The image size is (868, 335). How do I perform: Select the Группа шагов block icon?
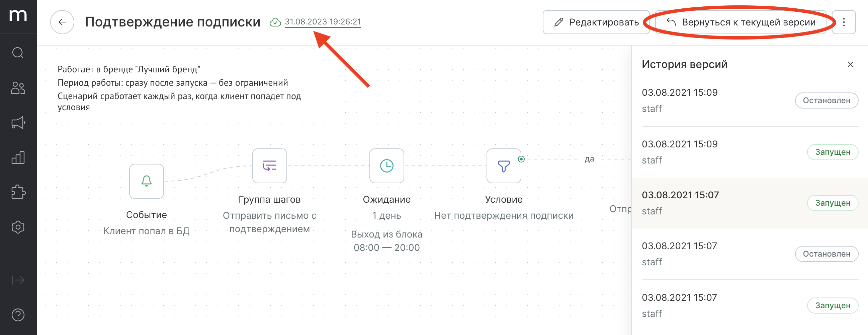[x=270, y=165]
